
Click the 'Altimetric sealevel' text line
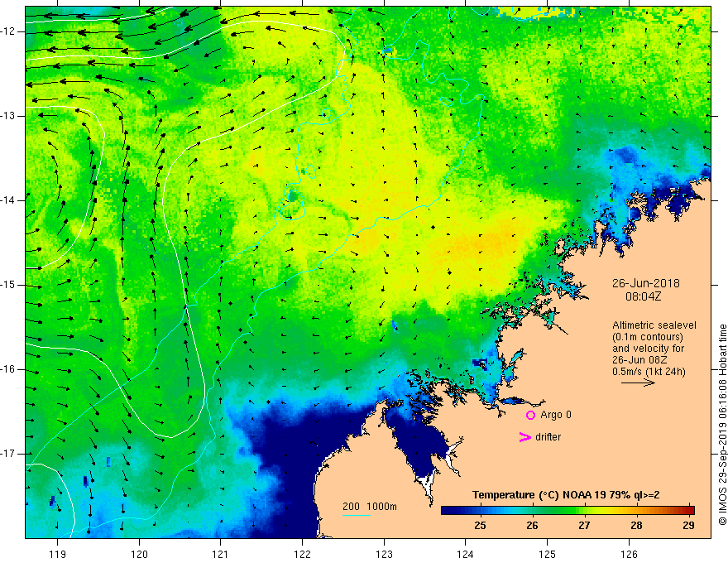click(654, 325)
